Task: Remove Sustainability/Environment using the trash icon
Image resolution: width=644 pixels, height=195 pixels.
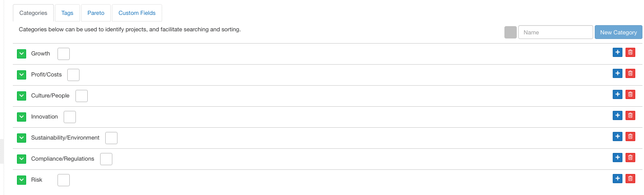Action: click(631, 136)
